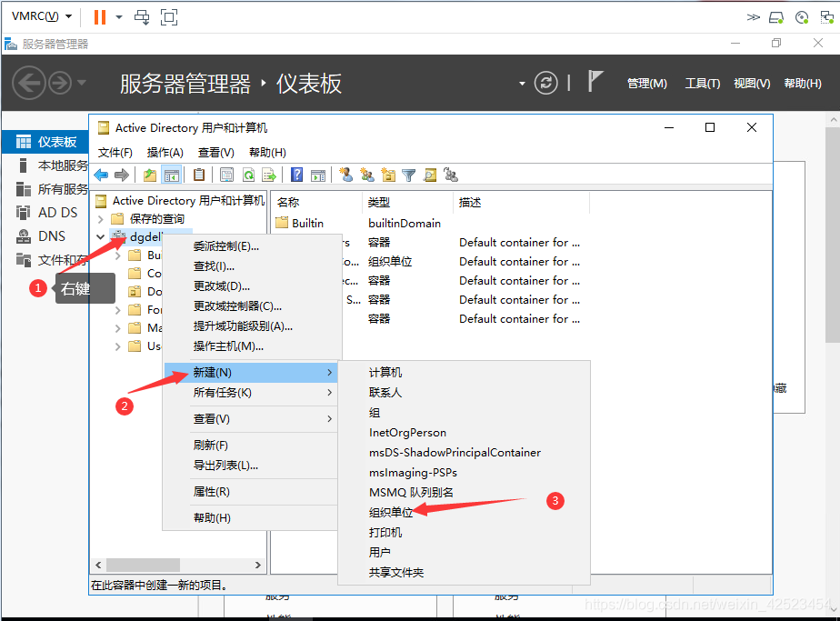This screenshot has height=621, width=840.
Task: Collapse the dgdel domain tree node
Action: tap(101, 236)
